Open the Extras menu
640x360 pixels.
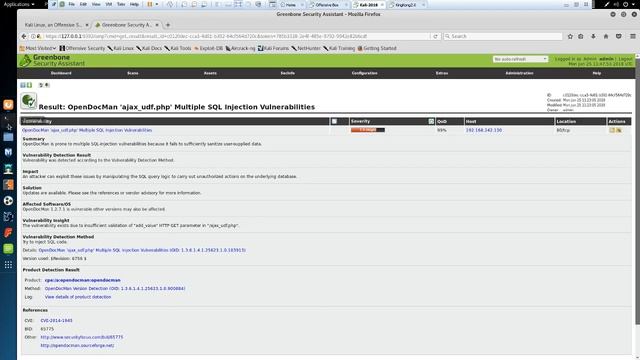[442, 73]
